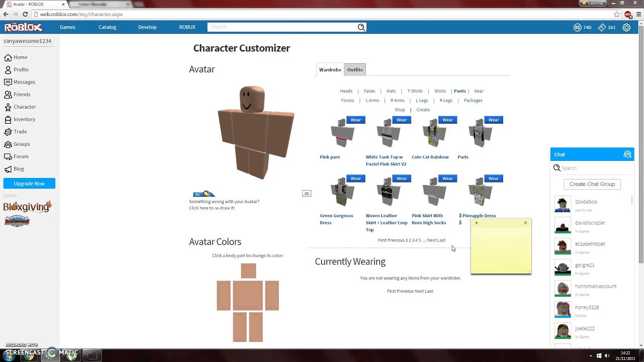Click the Friends sidebar icon
The width and height of the screenshot is (644, 362).
pyautogui.click(x=8, y=95)
